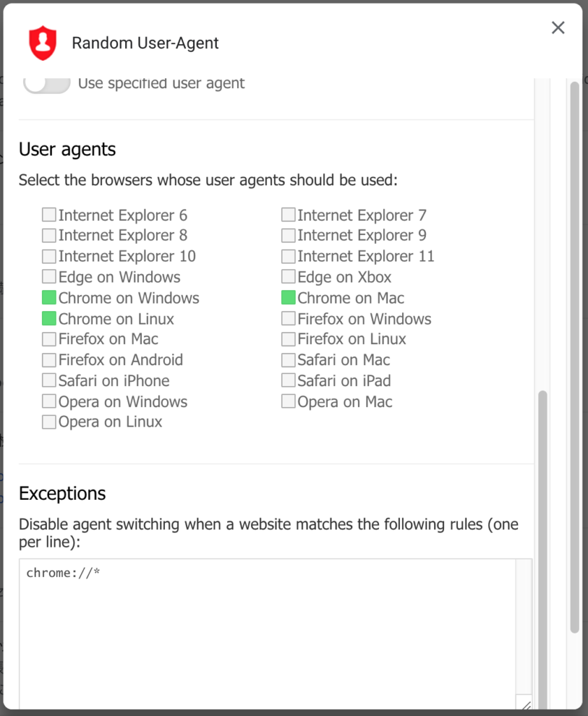Viewport: 588px width, 716px height.
Task: Enable Firefox on Windows checkbox
Action: click(288, 318)
